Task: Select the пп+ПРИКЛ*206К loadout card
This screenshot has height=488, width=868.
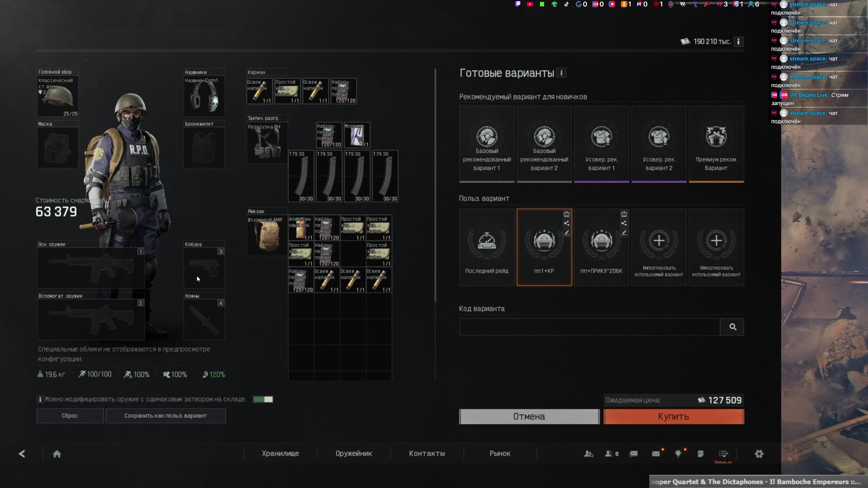Action: [601, 247]
